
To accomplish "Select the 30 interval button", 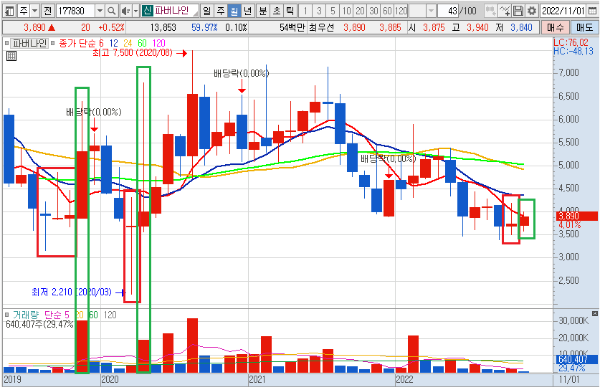I will (373, 11).
